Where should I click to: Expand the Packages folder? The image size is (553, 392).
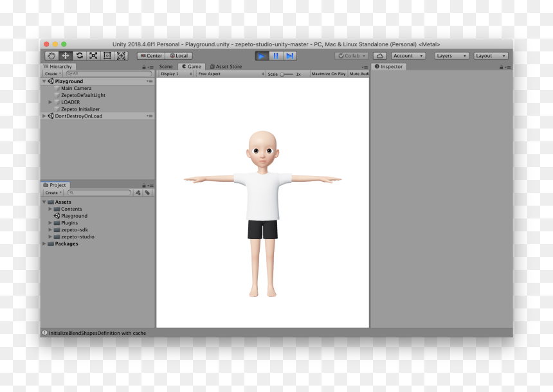pos(44,244)
